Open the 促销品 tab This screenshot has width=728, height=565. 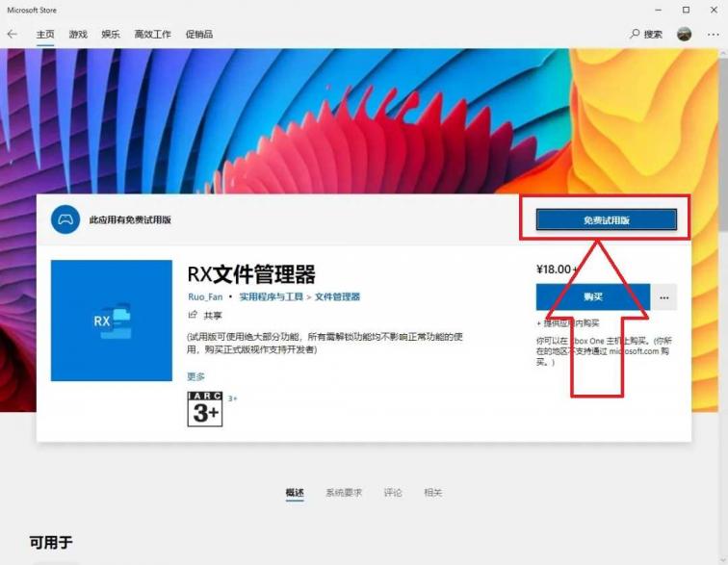199,35
